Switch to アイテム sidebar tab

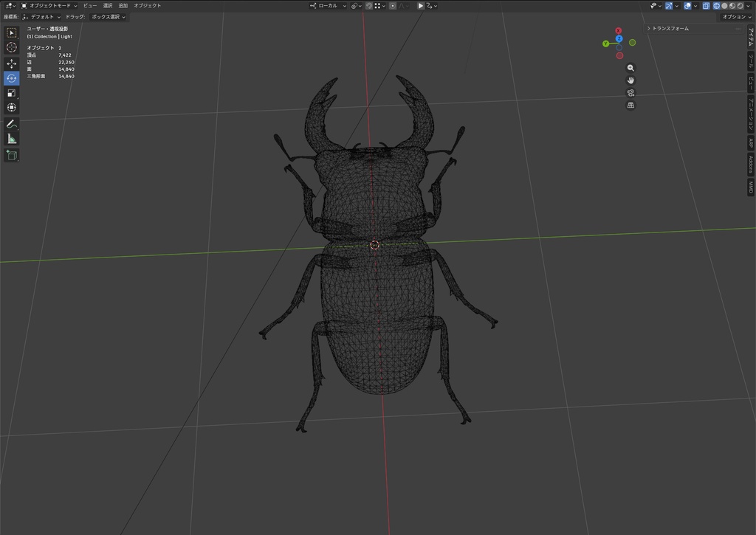751,37
